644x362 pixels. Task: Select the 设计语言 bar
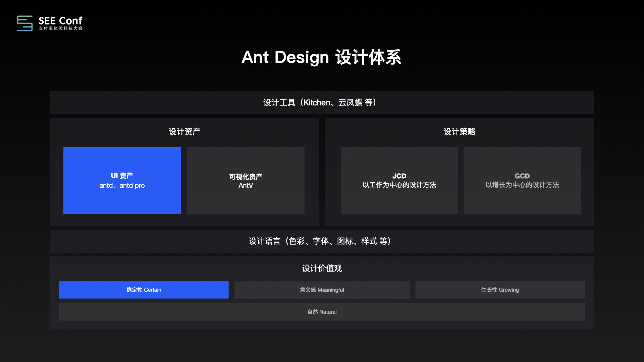pos(321,241)
